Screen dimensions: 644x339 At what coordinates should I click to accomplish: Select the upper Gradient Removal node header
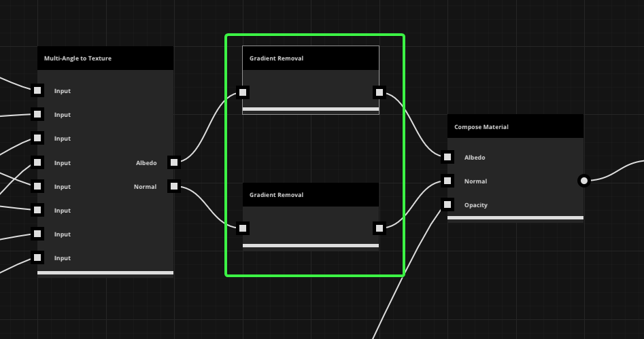click(310, 58)
